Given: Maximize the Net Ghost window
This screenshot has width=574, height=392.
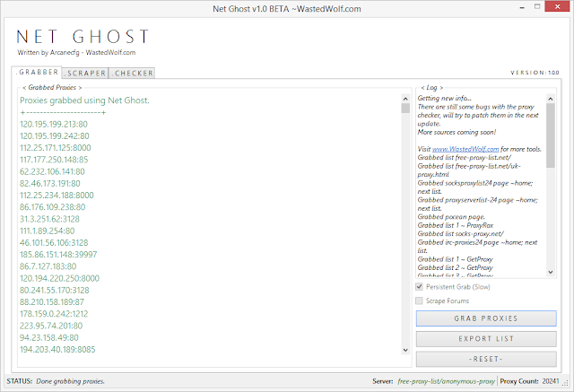Looking at the screenshot, I should tap(537, 6).
